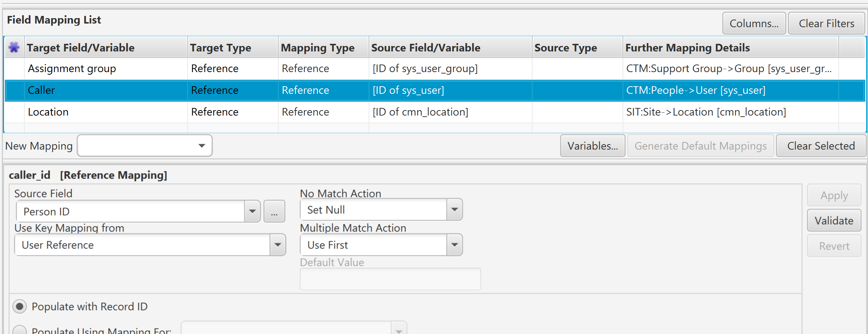Sort by Further Mapping Details column header
The image size is (868, 334).
tap(731, 47)
